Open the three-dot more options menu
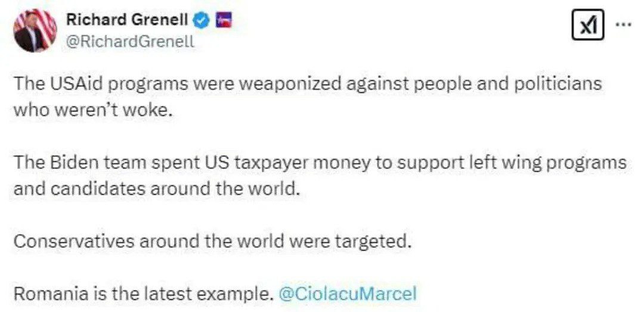This screenshot has height=312, width=644. pos(623,24)
